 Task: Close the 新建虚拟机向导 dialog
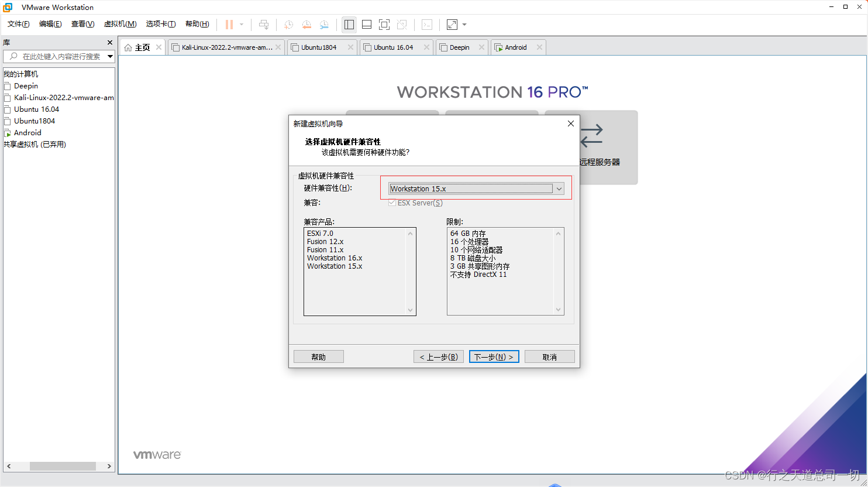pos(571,124)
